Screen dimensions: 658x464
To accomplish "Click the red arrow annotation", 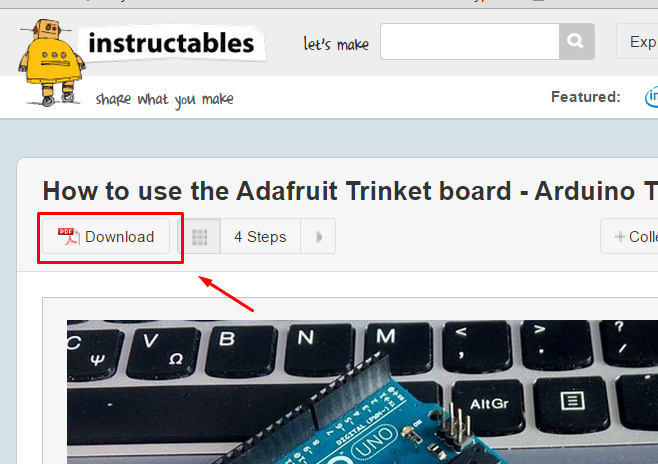I will click(226, 293).
